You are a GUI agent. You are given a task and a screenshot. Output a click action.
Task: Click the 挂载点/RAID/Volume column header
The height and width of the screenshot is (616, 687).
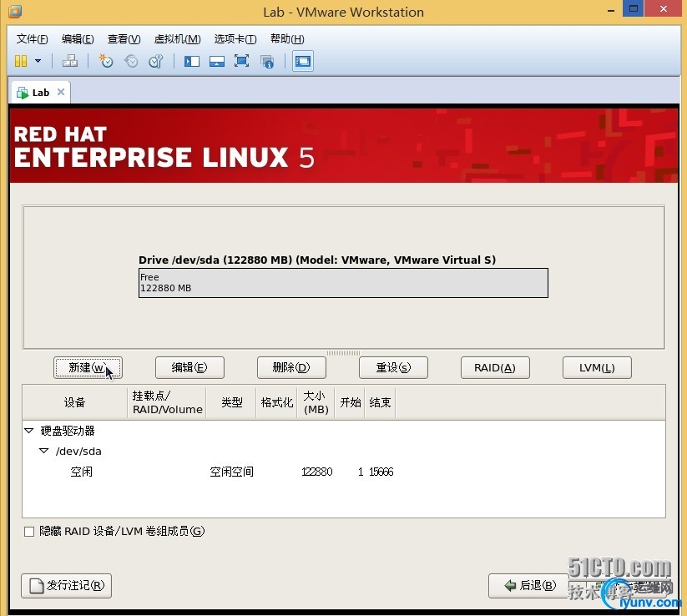pos(167,402)
